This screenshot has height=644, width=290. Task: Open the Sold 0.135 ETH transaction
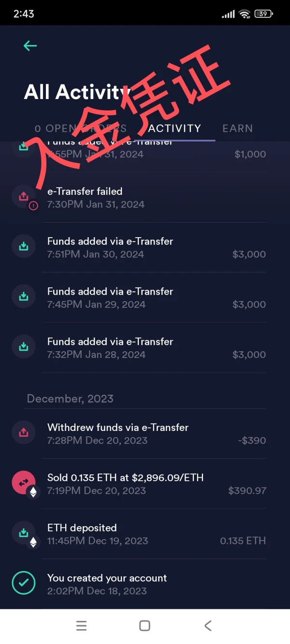[145, 484]
